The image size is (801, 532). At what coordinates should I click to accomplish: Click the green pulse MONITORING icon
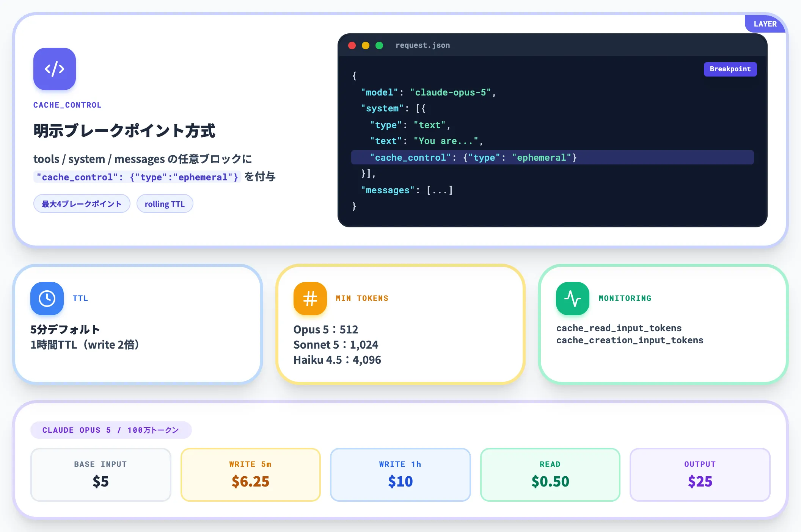point(573,299)
